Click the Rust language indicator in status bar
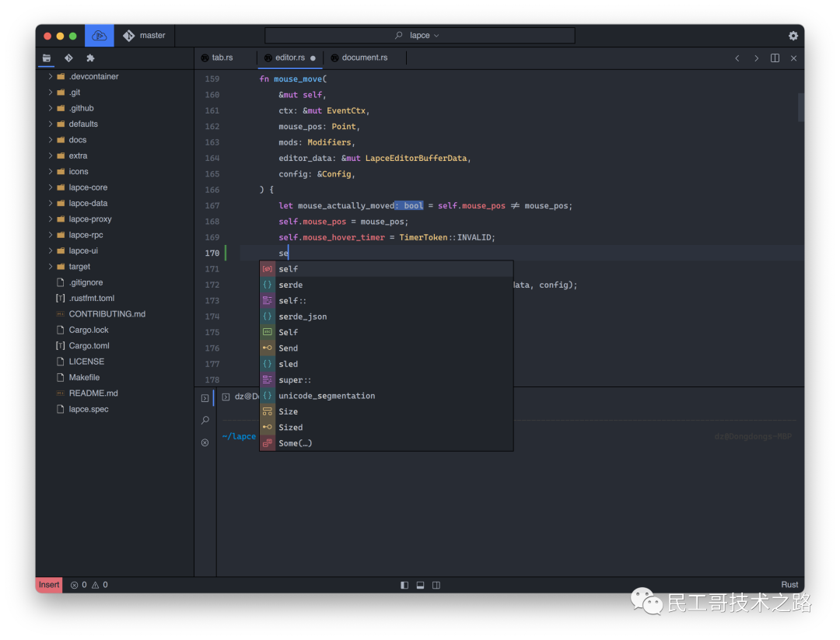This screenshot has width=840, height=640. 789,585
